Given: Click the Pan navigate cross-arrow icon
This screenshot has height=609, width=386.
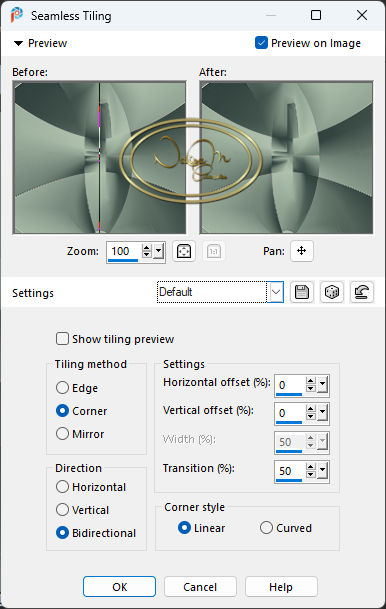Looking at the screenshot, I should coord(301,251).
